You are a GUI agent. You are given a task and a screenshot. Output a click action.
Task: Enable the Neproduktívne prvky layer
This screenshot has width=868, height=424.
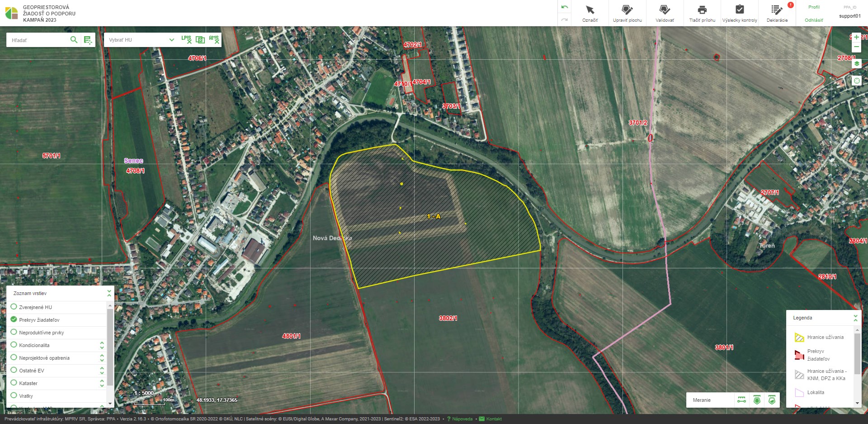pyautogui.click(x=14, y=332)
